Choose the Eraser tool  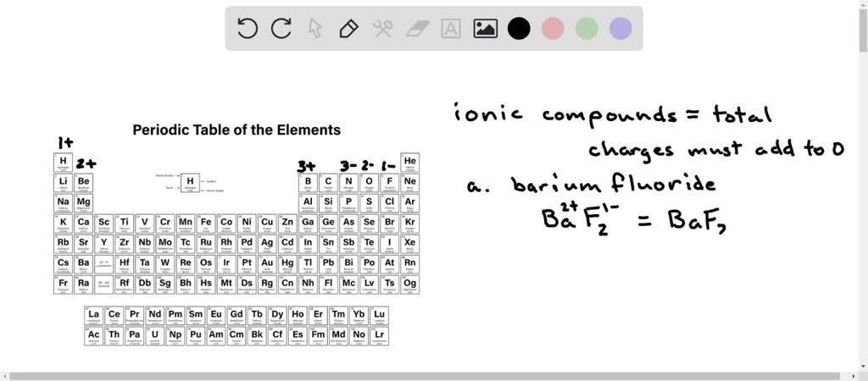coord(417,29)
